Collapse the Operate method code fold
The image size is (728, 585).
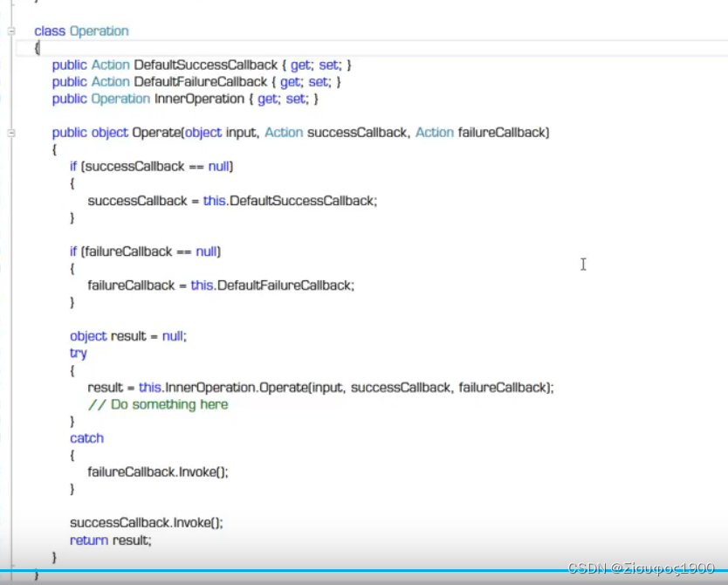pos(10,133)
